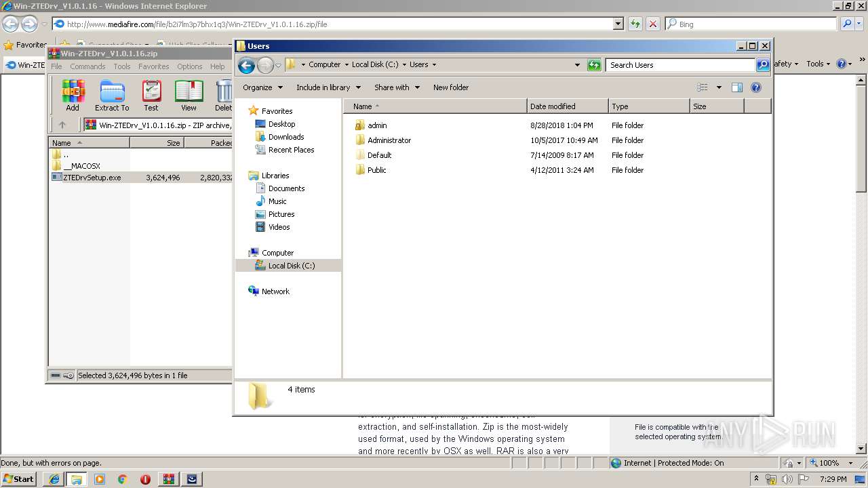Click the Windows Start button

click(x=19, y=479)
